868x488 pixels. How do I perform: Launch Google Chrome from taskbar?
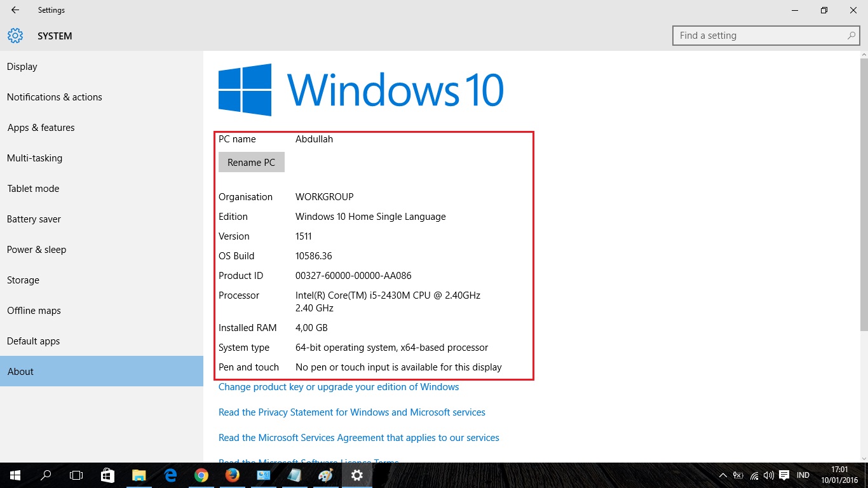201,475
